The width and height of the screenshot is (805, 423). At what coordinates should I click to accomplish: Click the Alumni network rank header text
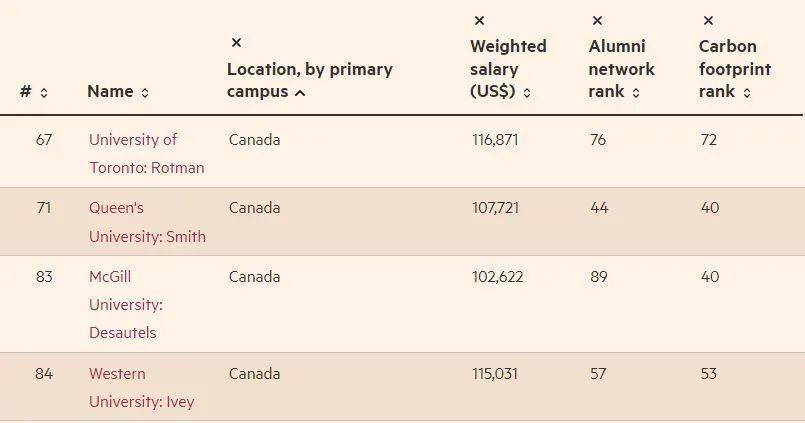(621, 69)
